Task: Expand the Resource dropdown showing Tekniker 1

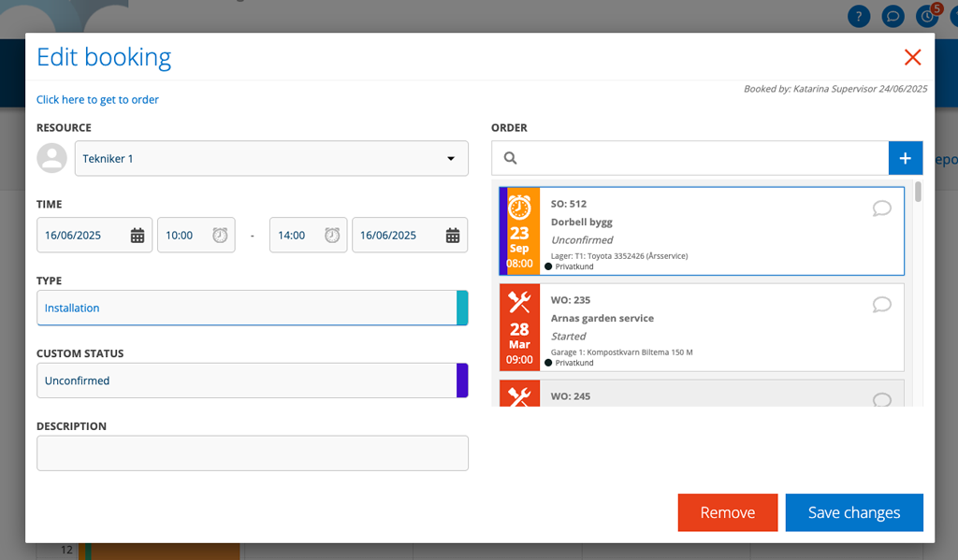Action: point(271,159)
